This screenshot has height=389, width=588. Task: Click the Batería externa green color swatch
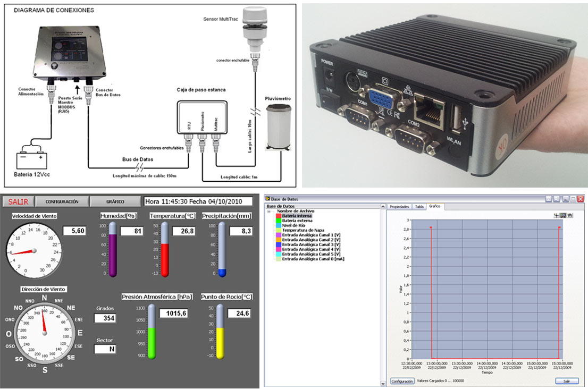click(279, 221)
